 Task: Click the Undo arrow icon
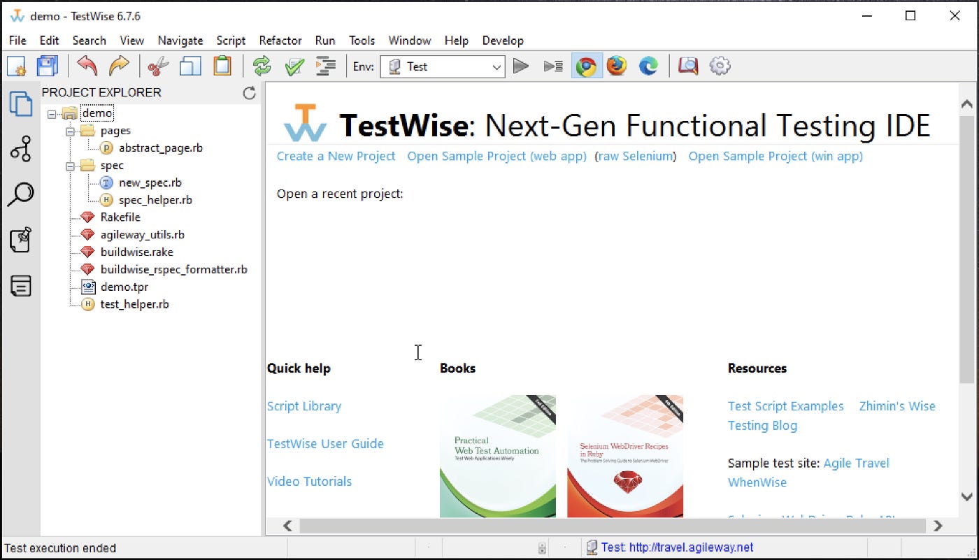[x=87, y=66]
